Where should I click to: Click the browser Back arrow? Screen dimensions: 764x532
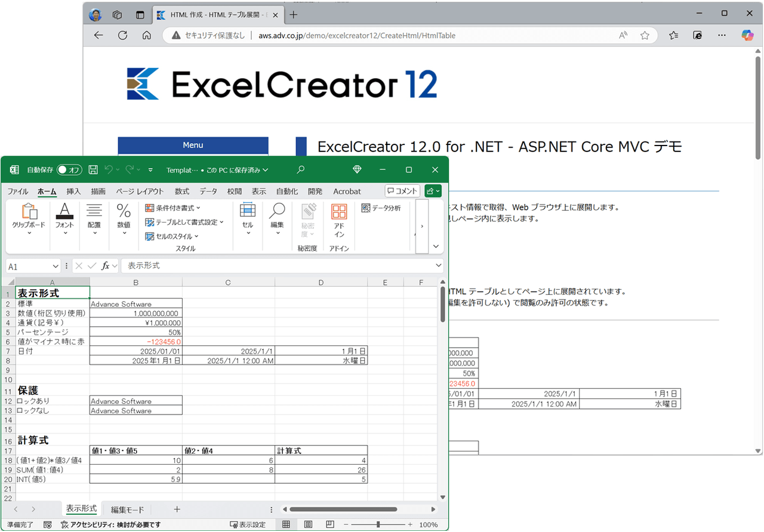[x=99, y=35]
